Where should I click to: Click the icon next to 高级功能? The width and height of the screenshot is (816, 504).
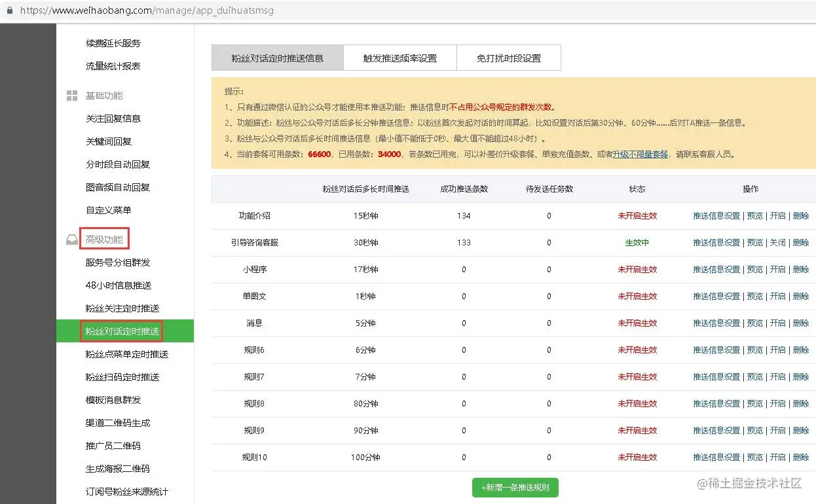click(71, 239)
